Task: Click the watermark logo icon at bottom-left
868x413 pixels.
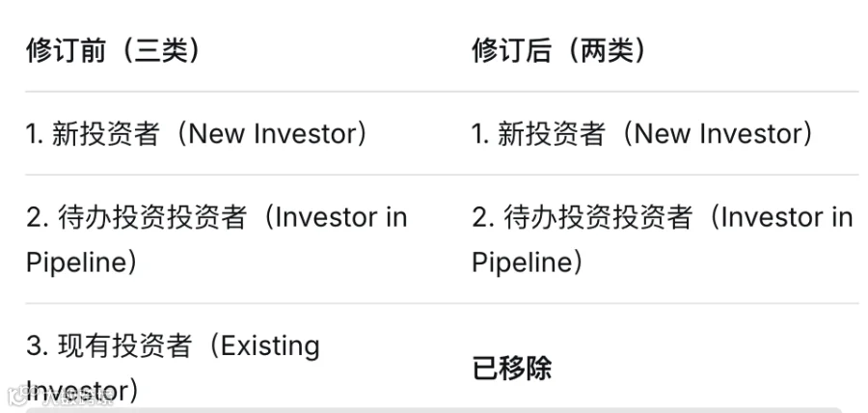Action: (17, 396)
